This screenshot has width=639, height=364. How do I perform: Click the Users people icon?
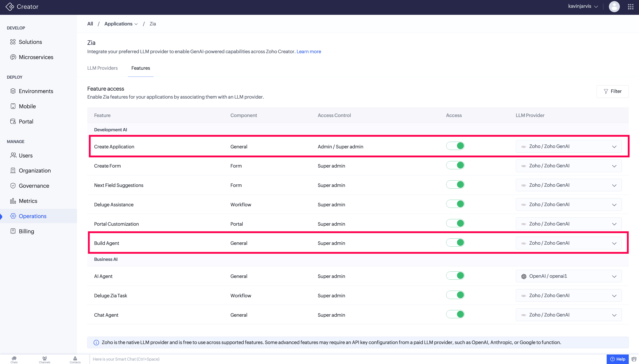click(x=13, y=155)
